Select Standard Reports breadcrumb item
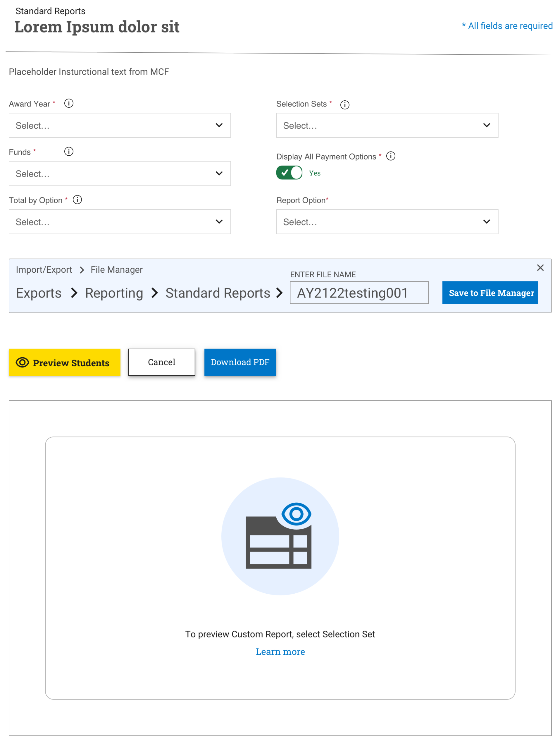Viewport: 560px width, 749px height. [x=218, y=293]
